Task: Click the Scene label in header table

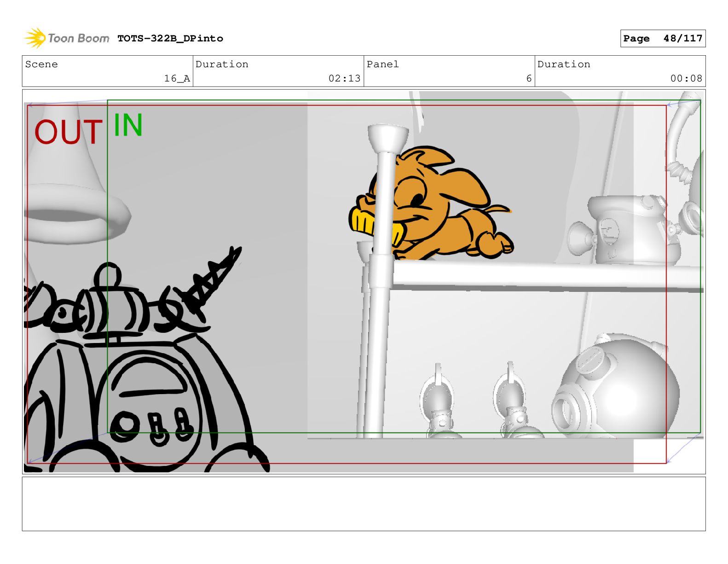Action: pyautogui.click(x=41, y=64)
